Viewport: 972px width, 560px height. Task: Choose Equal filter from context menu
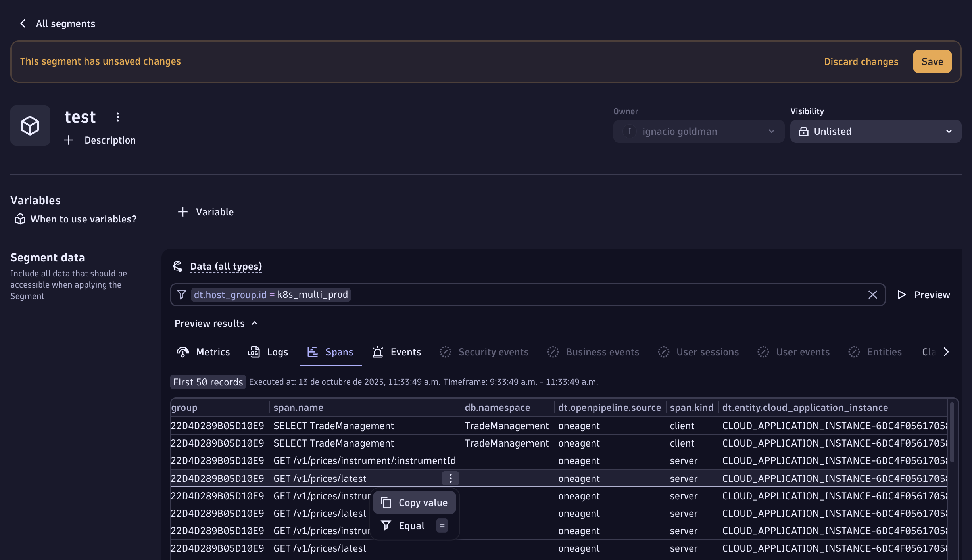(411, 525)
